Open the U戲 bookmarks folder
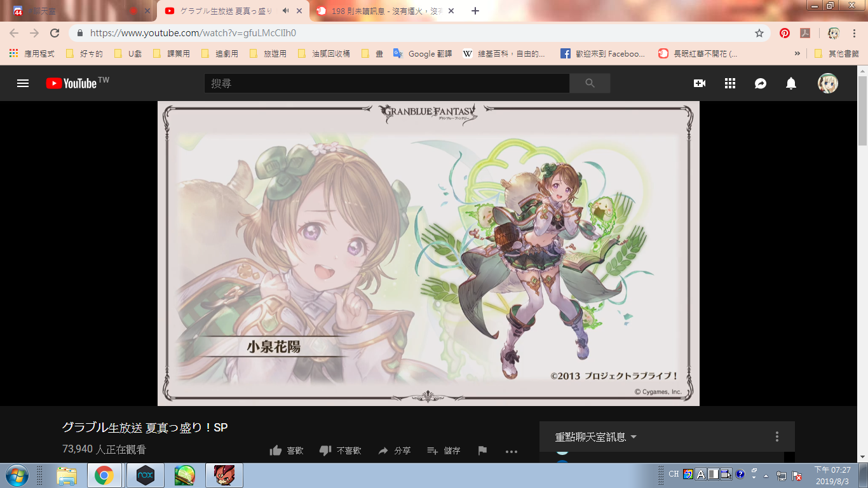Screen dimensions: 868x488 [x=128, y=53]
